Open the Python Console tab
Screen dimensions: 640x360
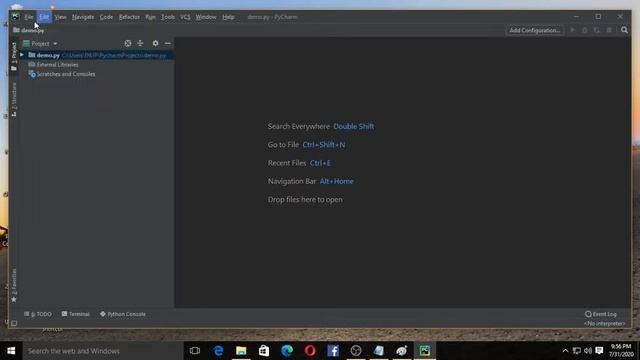click(x=123, y=314)
